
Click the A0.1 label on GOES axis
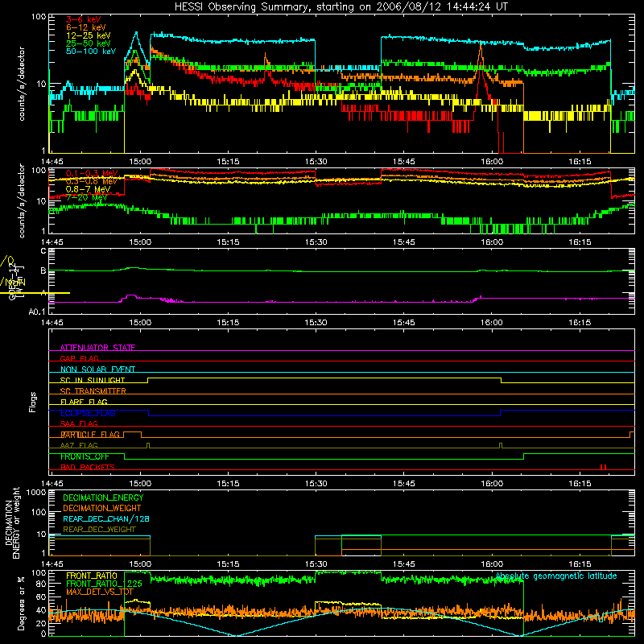pos(37,312)
